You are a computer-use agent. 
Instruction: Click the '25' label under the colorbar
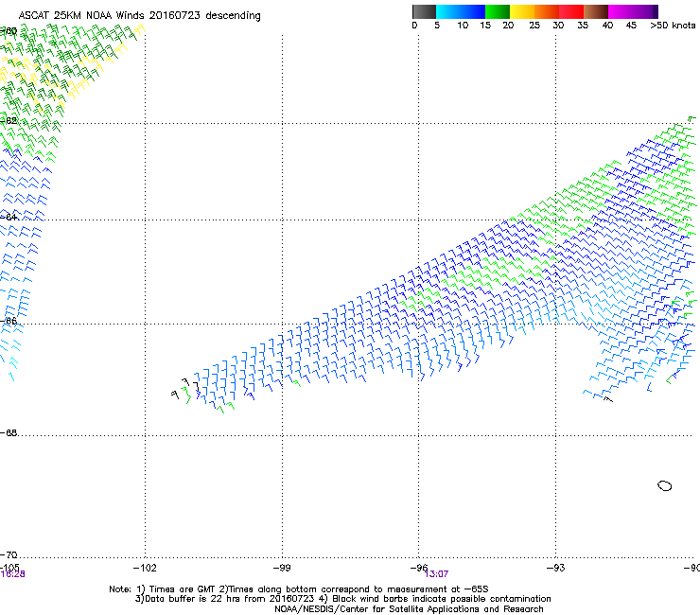click(534, 26)
